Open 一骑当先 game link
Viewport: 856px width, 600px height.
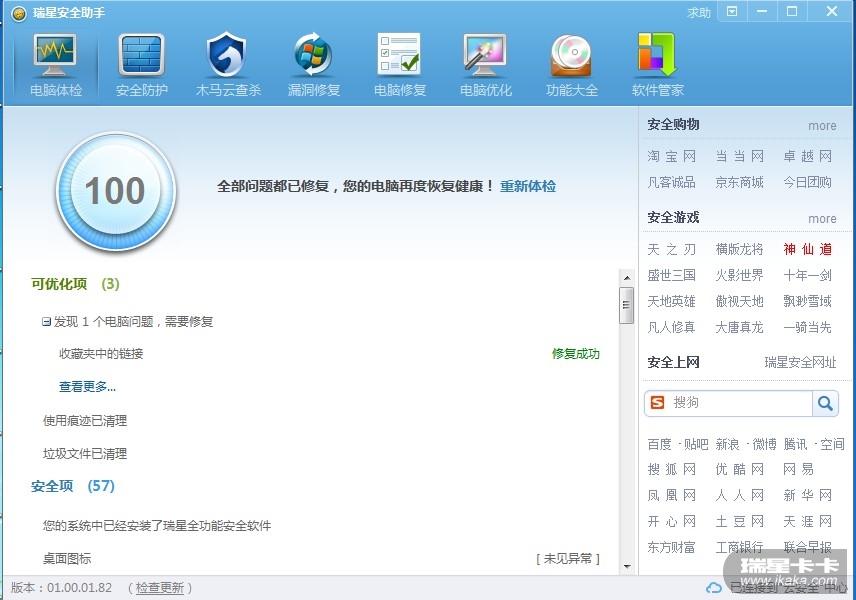point(807,328)
